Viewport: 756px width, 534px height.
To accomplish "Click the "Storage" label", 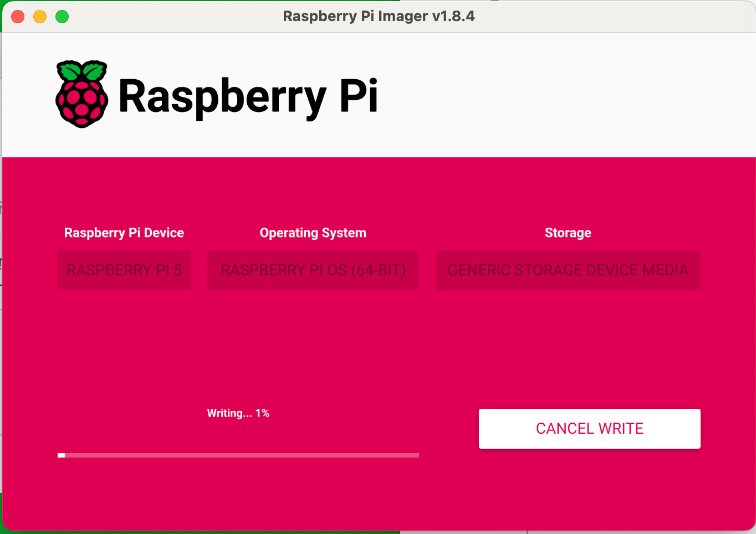I will (568, 233).
